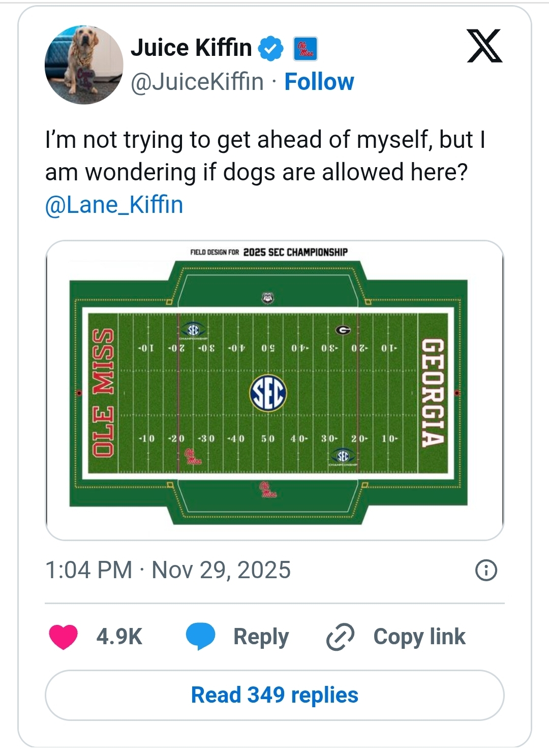
Task: Open the dog profile picture avatar
Action: coord(84,65)
